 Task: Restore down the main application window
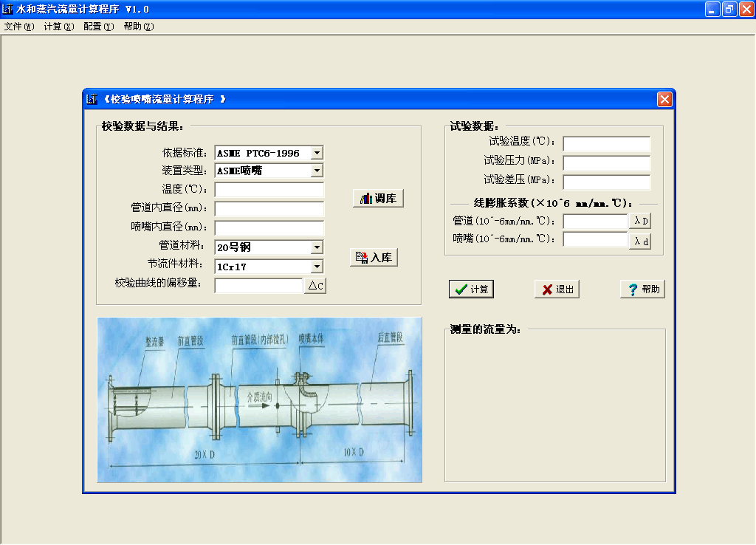tap(729, 9)
